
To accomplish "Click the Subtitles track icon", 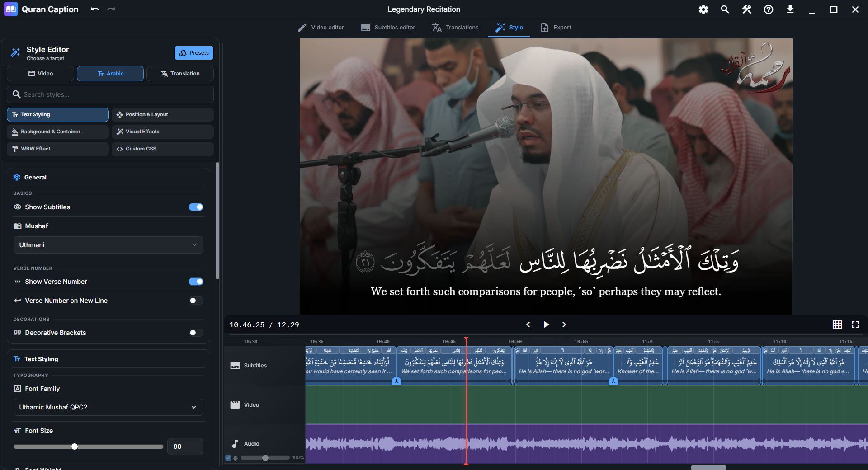I will pos(235,366).
